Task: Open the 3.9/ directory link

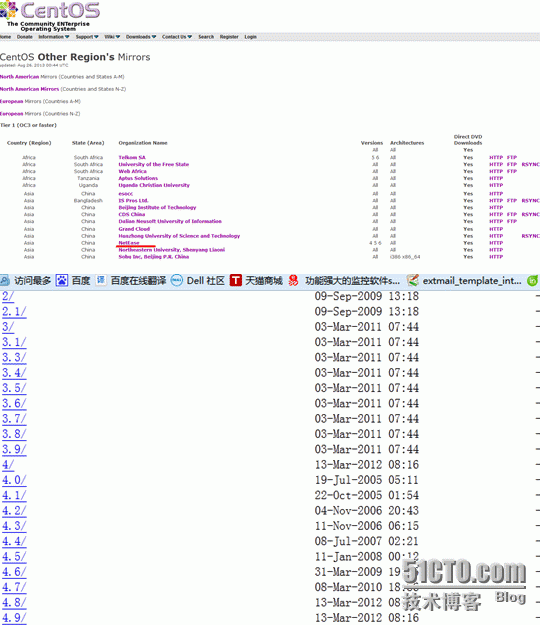Action: click(14, 449)
